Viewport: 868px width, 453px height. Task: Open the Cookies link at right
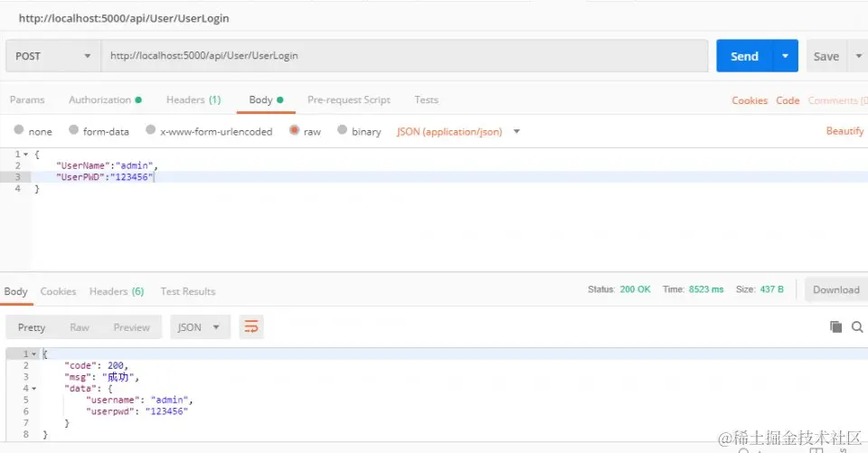tap(750, 100)
